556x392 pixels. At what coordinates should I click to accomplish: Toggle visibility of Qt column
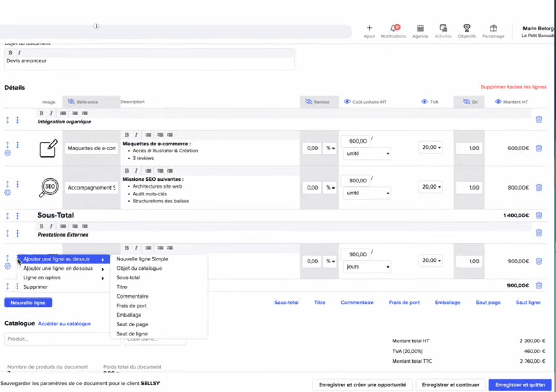[466, 102]
